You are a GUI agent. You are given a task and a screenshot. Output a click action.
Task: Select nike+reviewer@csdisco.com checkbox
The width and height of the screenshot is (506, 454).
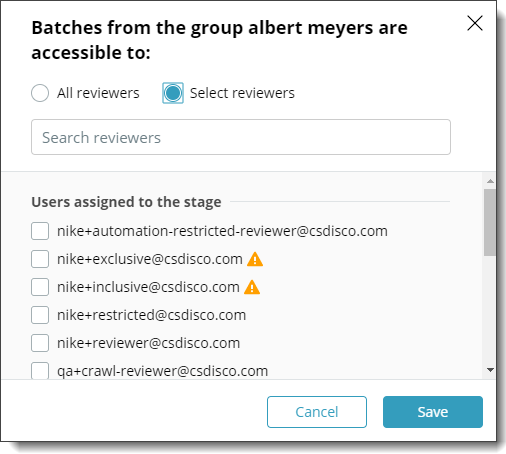click(40, 343)
